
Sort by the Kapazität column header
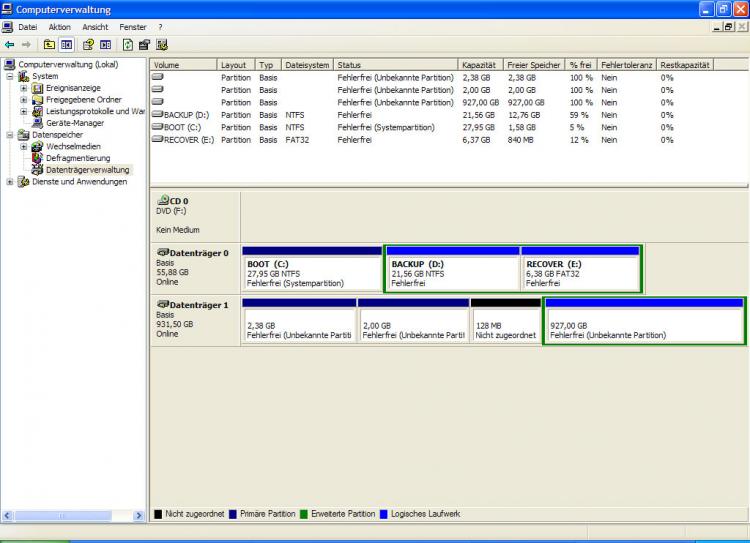coord(480,65)
